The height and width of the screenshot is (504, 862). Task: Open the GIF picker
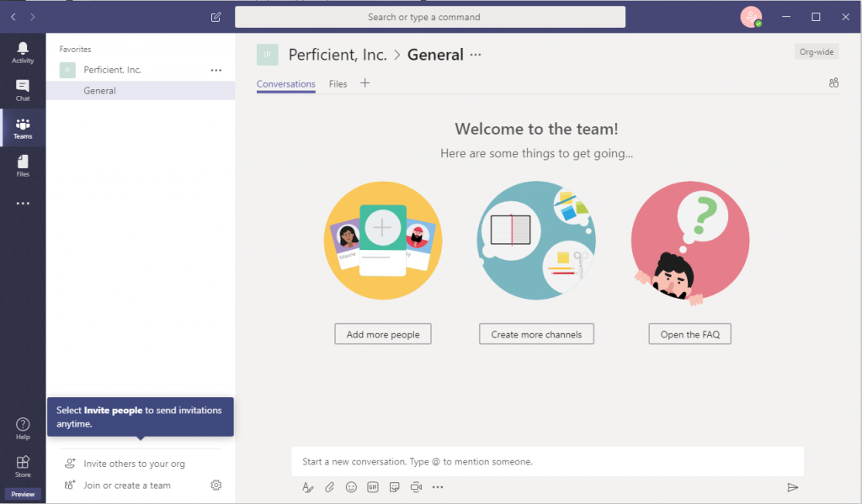click(373, 487)
